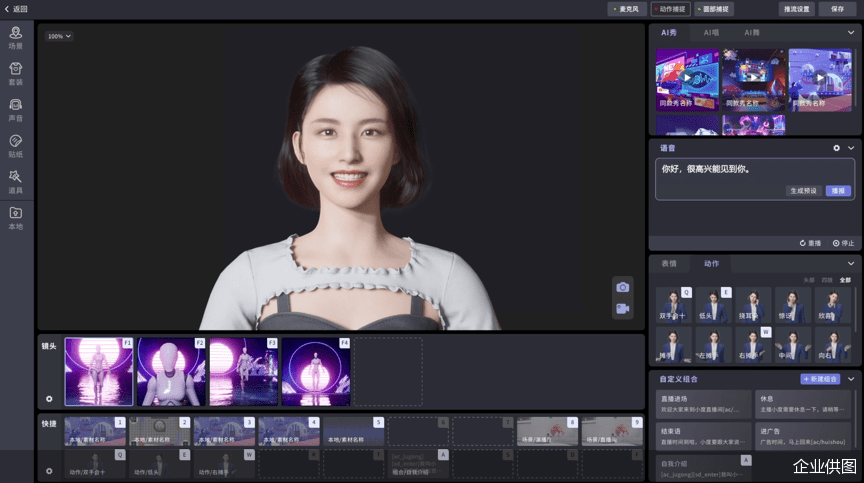Select the 声音 voice icon in sidebar
Screen dimensions: 864x483
16,109
